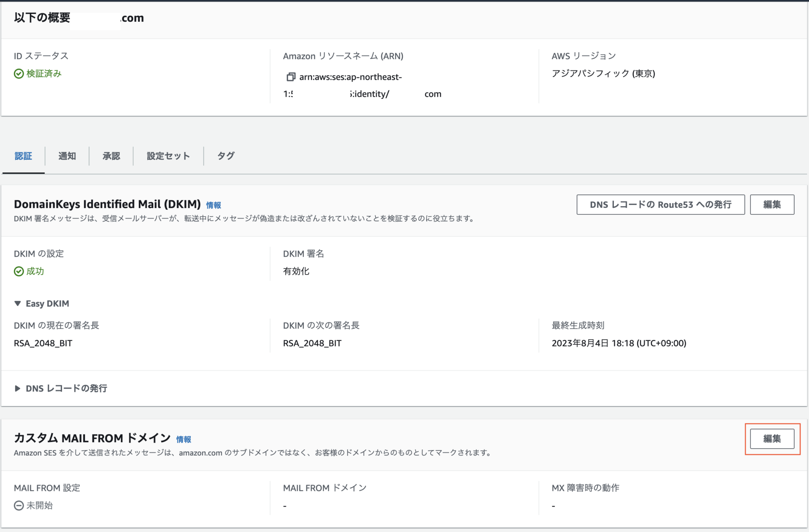Switch to the 通知 tab
The image size is (809, 532).
pyautogui.click(x=67, y=156)
